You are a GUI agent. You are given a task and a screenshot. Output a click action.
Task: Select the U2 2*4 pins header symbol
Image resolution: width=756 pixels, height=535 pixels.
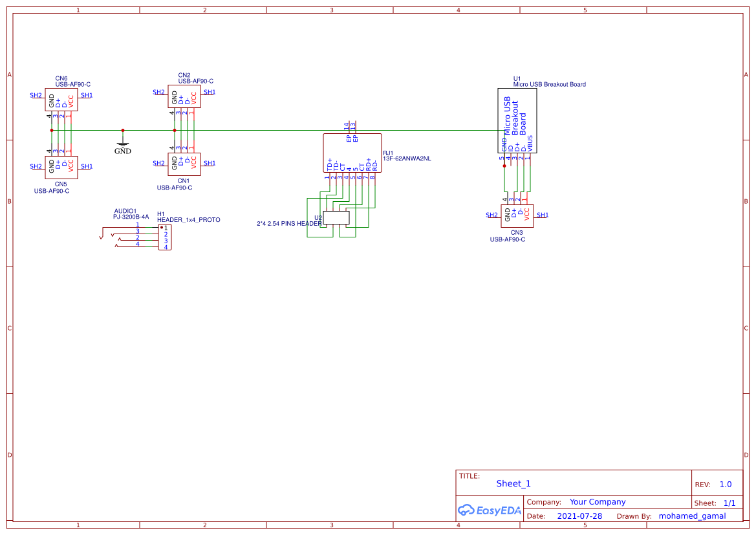[338, 219]
